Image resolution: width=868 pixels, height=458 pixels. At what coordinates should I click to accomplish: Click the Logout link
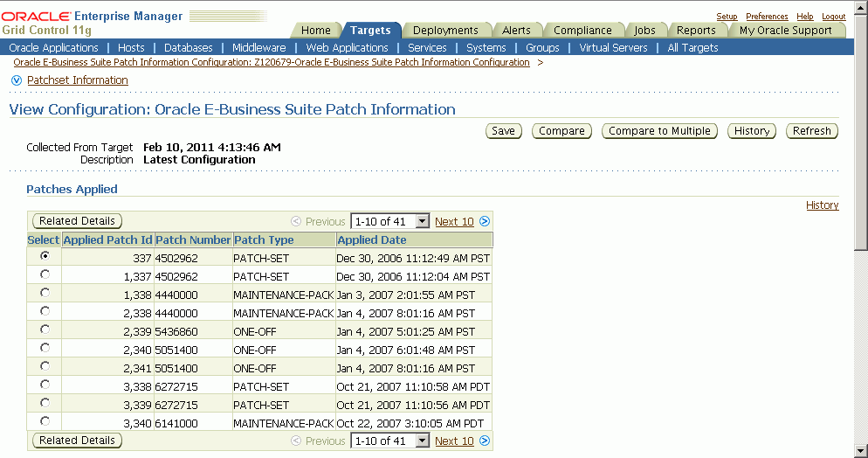(x=834, y=17)
